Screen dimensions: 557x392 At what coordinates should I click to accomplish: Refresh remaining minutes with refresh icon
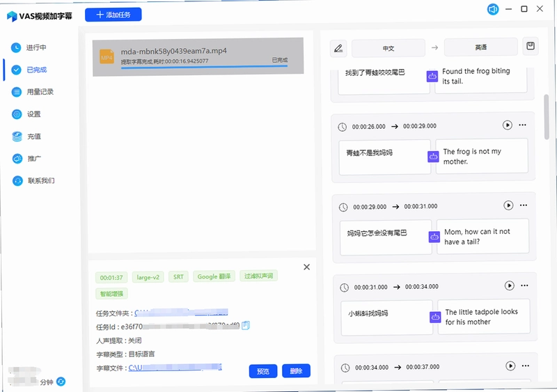pyautogui.click(x=61, y=382)
